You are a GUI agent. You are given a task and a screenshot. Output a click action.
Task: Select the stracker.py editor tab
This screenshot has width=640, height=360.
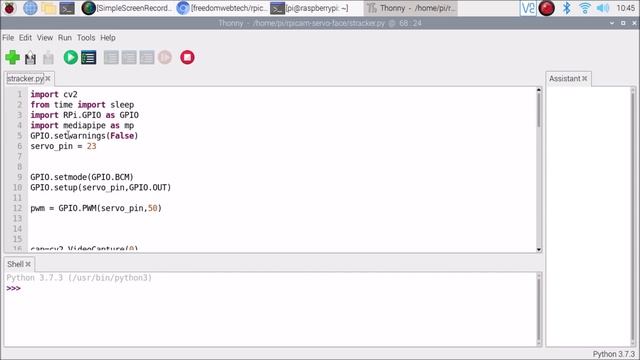point(25,78)
